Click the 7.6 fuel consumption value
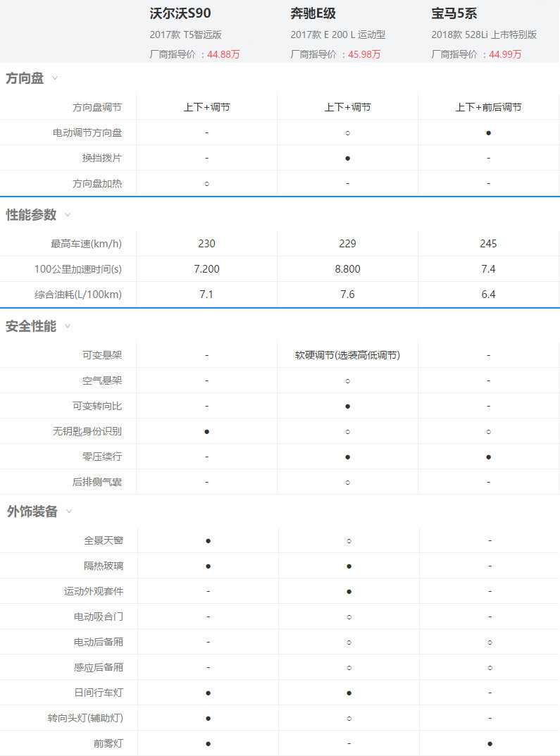Image resolution: width=560 pixels, height=756 pixels. tap(347, 294)
